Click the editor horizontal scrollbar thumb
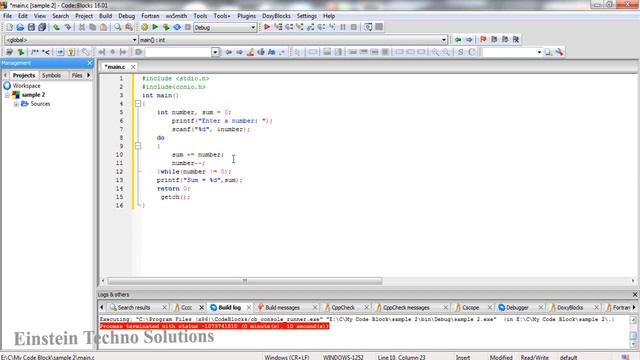This screenshot has width=640, height=360. point(245,281)
